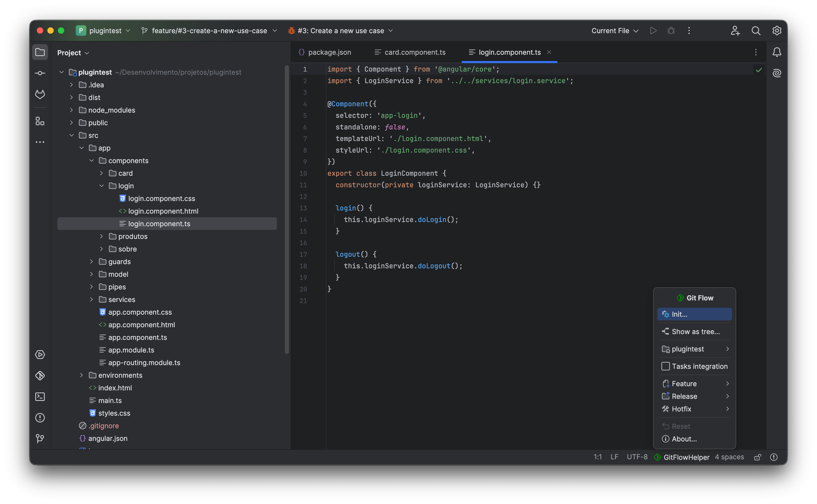Viewport: 817px width, 504px height.
Task: Open the Notifications bell icon
Action: [x=777, y=52]
